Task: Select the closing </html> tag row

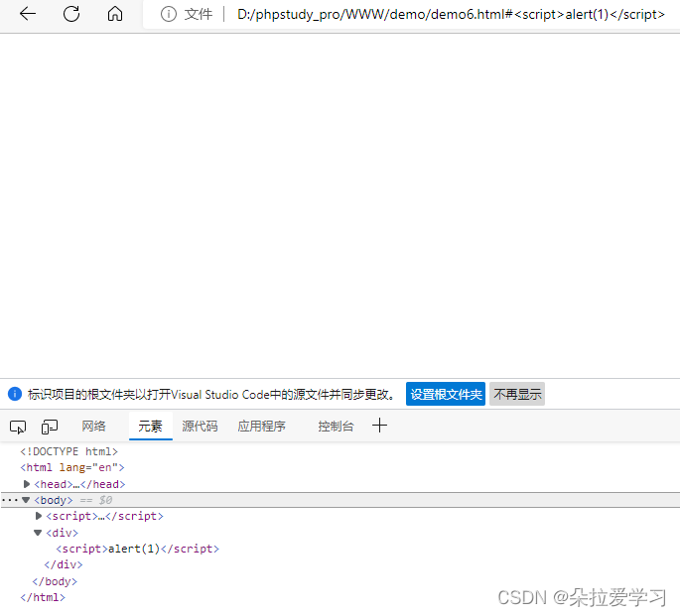Action: tap(43, 597)
